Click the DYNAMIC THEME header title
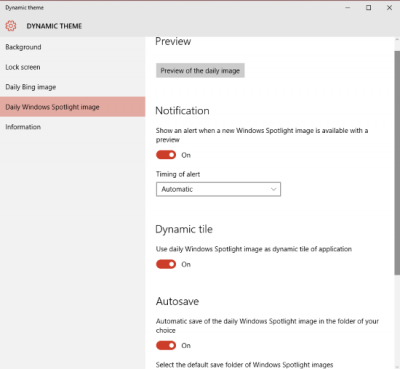Image resolution: width=400 pixels, height=369 pixels. 54,26
